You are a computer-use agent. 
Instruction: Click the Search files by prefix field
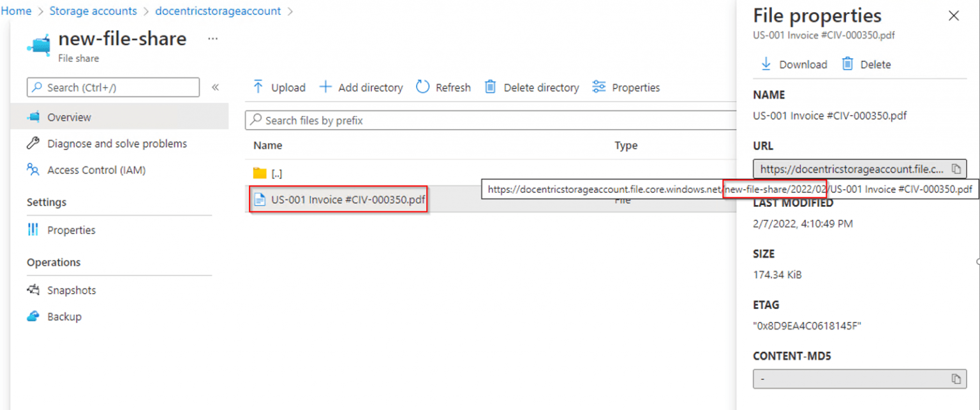click(383, 120)
